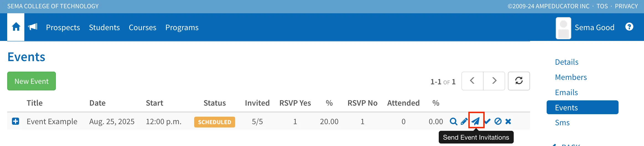Open the help question mark icon
The height and width of the screenshot is (146, 644).
coord(629,27)
